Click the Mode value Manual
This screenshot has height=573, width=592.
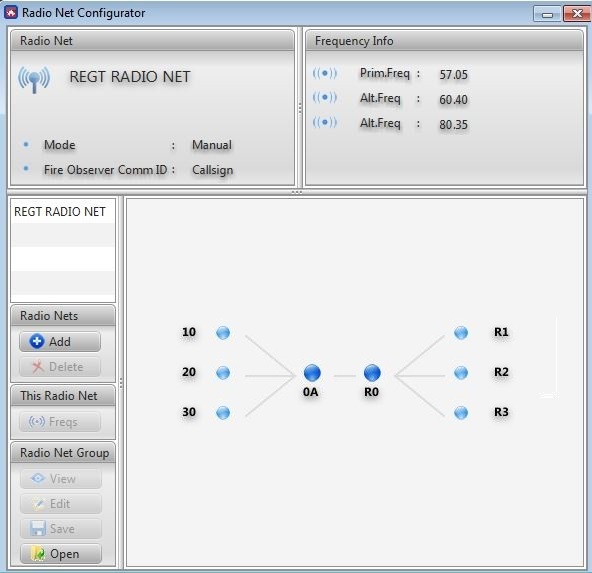pyautogui.click(x=212, y=145)
